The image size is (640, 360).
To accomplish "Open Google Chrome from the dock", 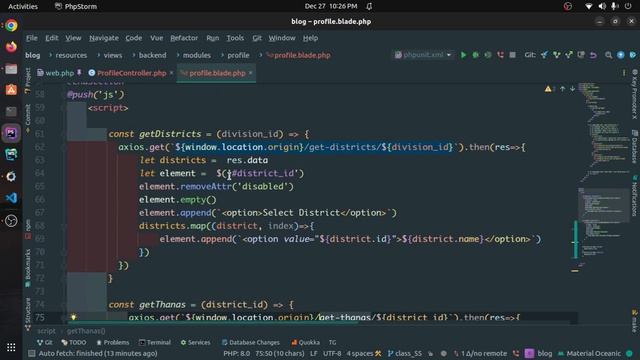I will [11, 25].
